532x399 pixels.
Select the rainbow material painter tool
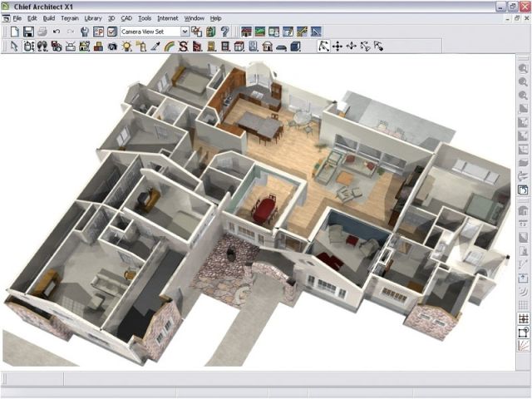169,47
